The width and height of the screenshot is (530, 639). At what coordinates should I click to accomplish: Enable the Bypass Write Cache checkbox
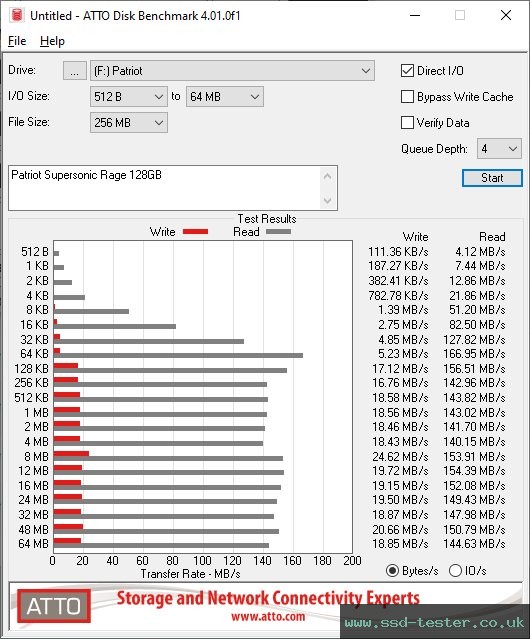point(407,97)
